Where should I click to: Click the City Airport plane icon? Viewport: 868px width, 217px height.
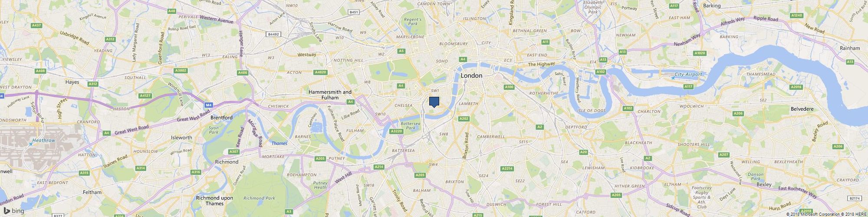pos(673,77)
